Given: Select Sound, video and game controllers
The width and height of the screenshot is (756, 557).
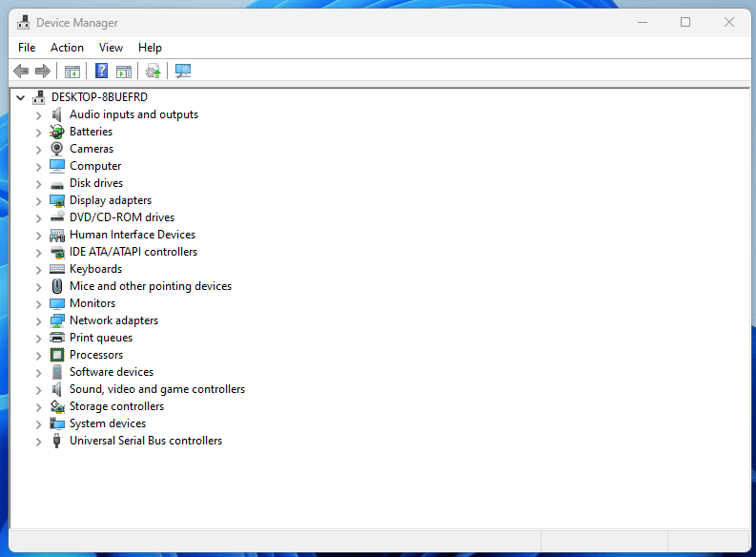Looking at the screenshot, I should click(x=156, y=389).
